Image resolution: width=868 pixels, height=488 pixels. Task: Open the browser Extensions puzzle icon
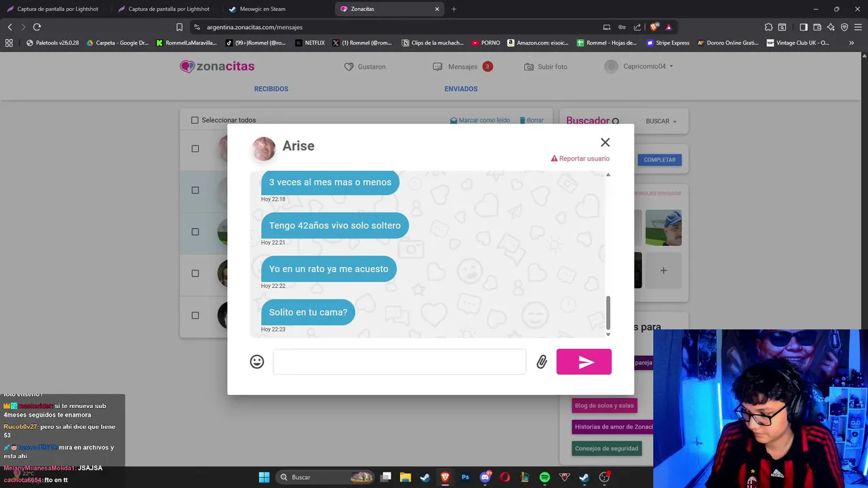[768, 27]
